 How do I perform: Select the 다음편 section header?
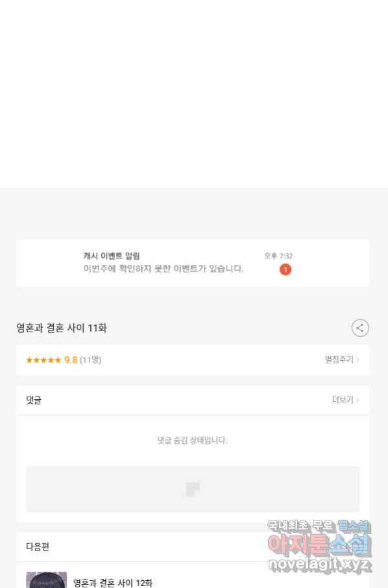click(38, 546)
